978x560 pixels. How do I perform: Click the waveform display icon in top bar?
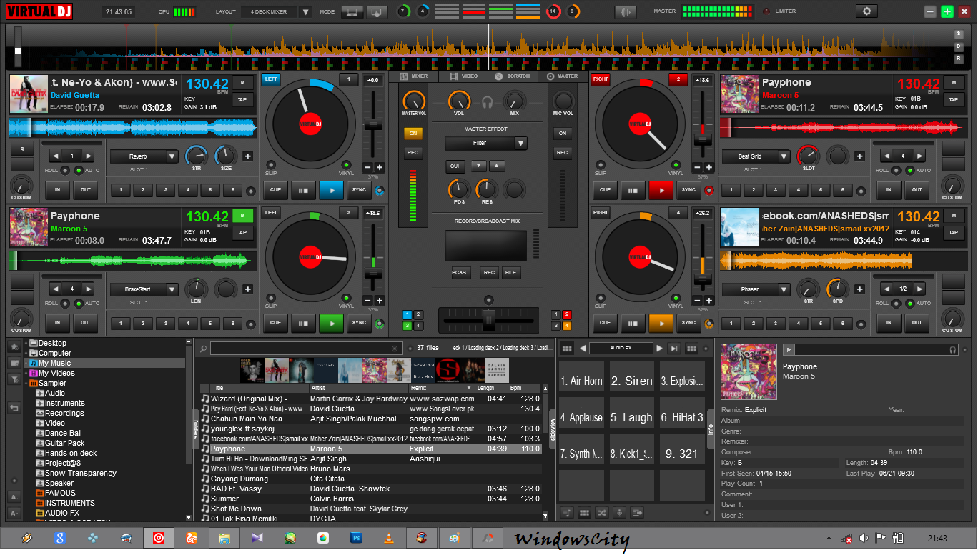(x=625, y=11)
